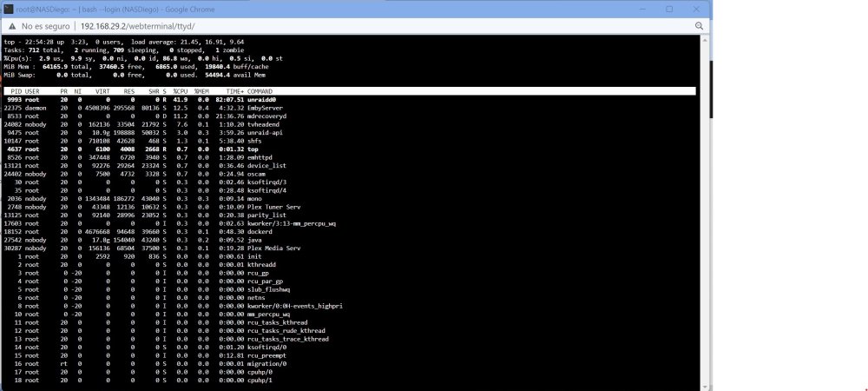Select the Plex Media Serv process
The width and height of the screenshot is (868, 391).
click(273, 249)
